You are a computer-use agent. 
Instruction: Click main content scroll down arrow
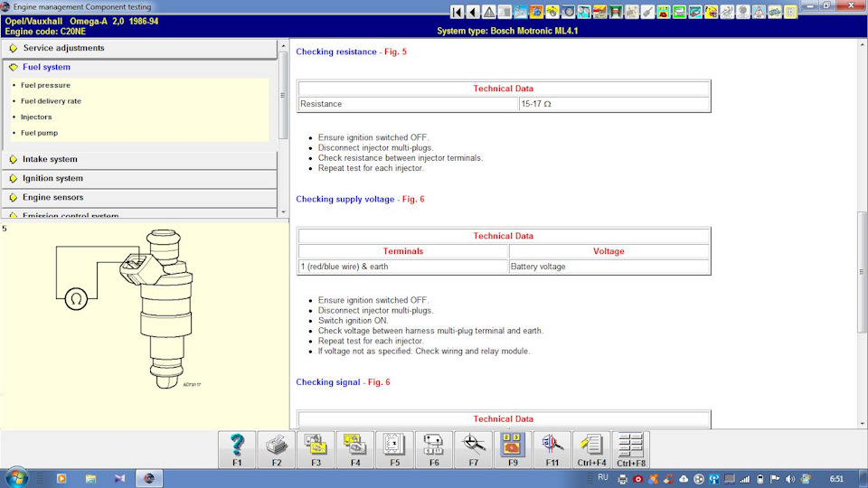point(863,424)
